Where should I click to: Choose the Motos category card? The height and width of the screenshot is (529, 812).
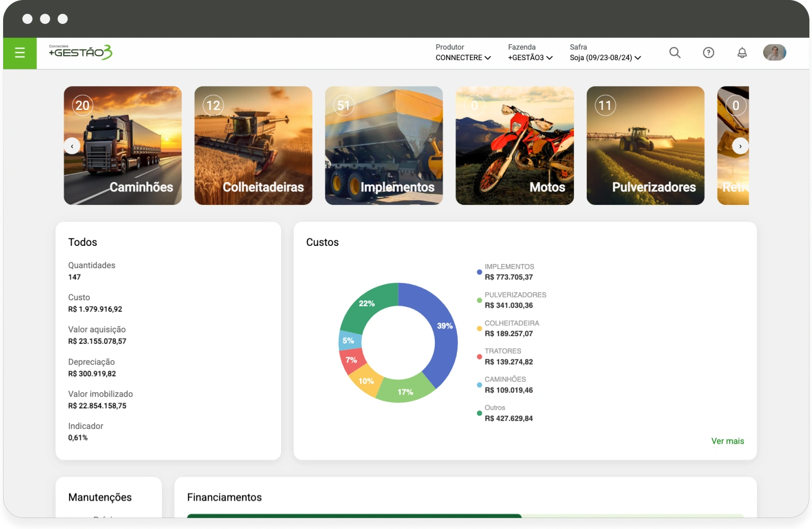[515, 146]
